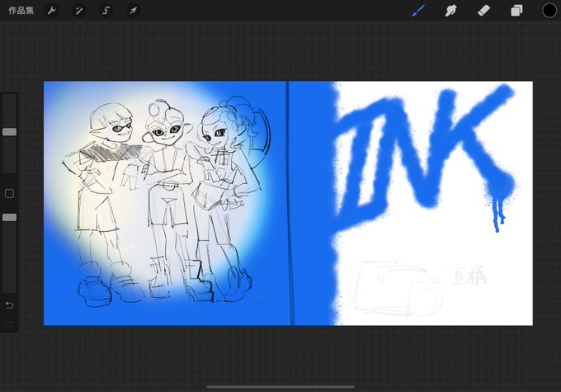Select the Smudge finger tool

450,11
